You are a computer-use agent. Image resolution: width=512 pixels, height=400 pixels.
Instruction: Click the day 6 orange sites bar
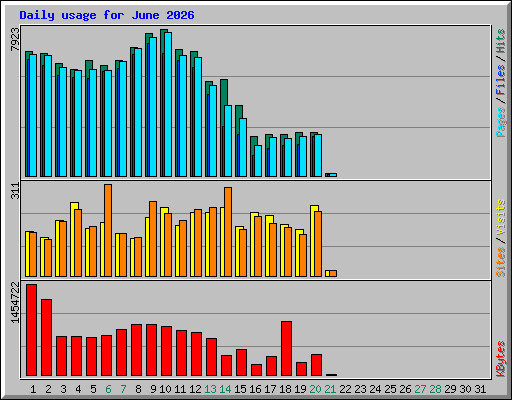(x=108, y=230)
